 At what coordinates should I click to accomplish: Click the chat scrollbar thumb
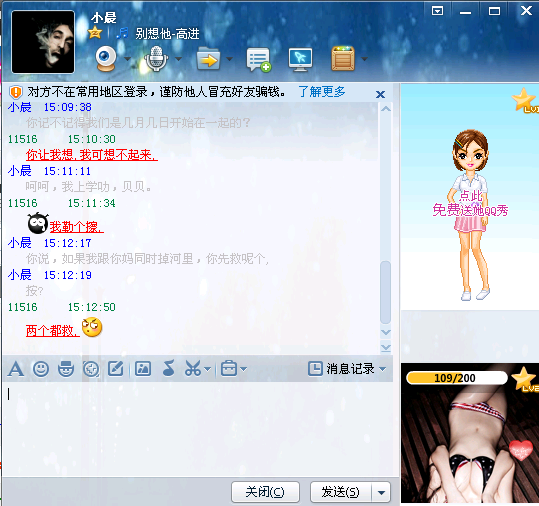[x=386, y=292]
